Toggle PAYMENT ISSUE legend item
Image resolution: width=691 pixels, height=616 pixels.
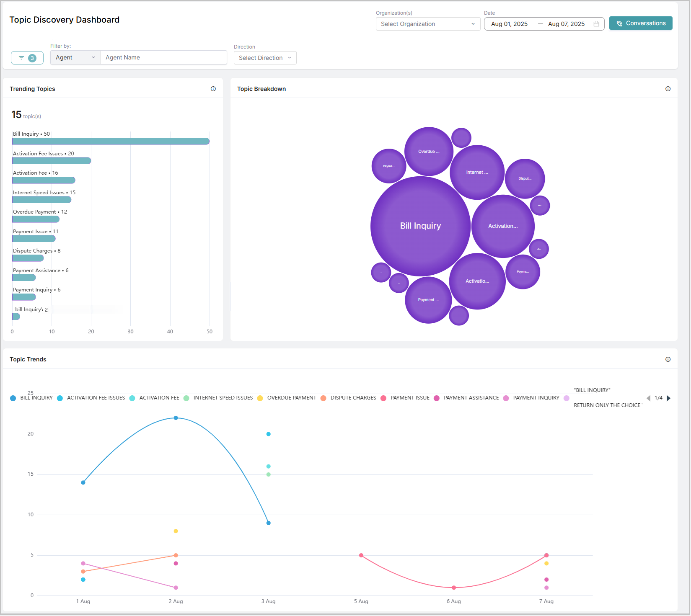coord(405,398)
